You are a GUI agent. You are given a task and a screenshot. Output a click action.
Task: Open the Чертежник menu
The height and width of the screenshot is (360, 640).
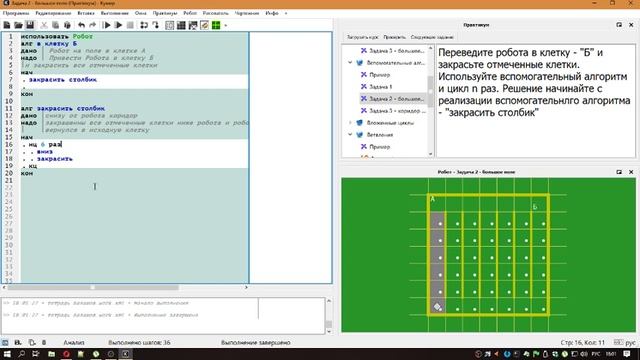coord(247,13)
